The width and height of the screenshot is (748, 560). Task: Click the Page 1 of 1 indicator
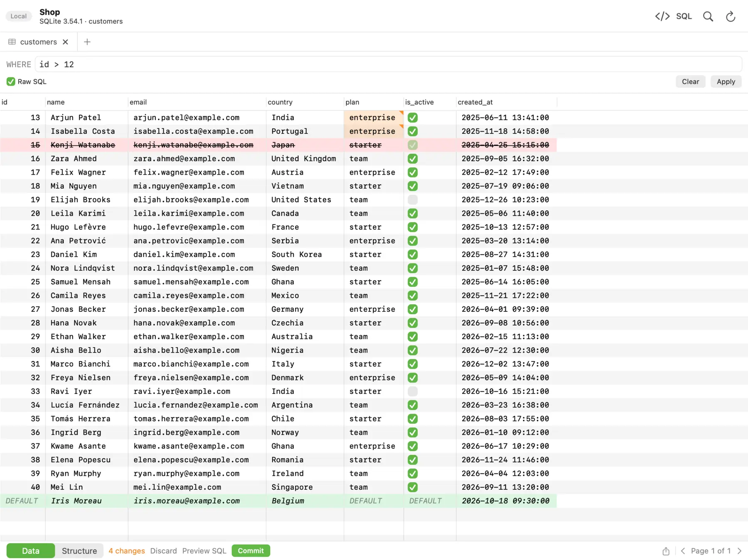(x=711, y=551)
